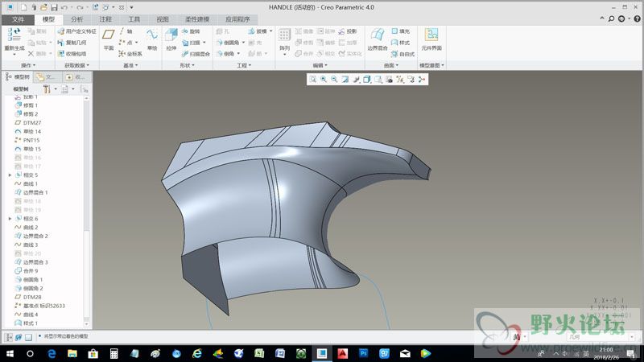The width and height of the screenshot is (644, 362).
Task: Click the open folder icon in quick access toolbar
Action: pos(43,7)
